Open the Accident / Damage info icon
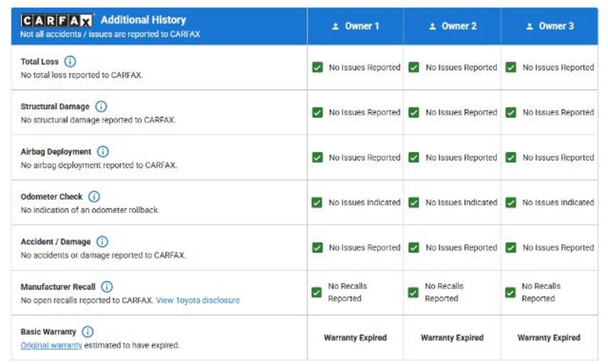Image resolution: width=608 pixels, height=364 pixels. 102,242
